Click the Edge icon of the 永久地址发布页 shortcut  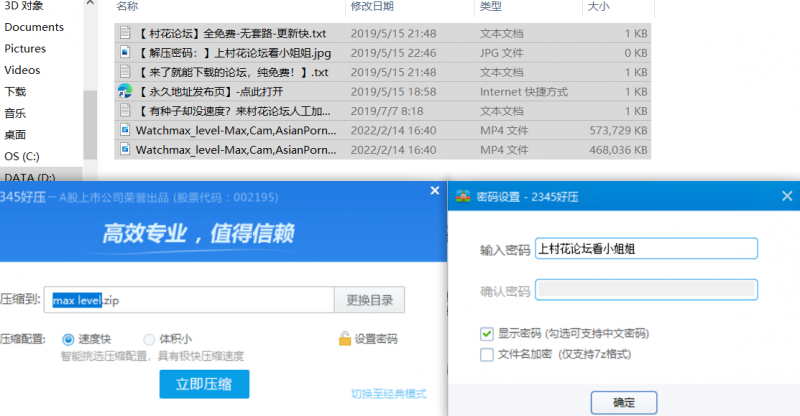tap(124, 91)
